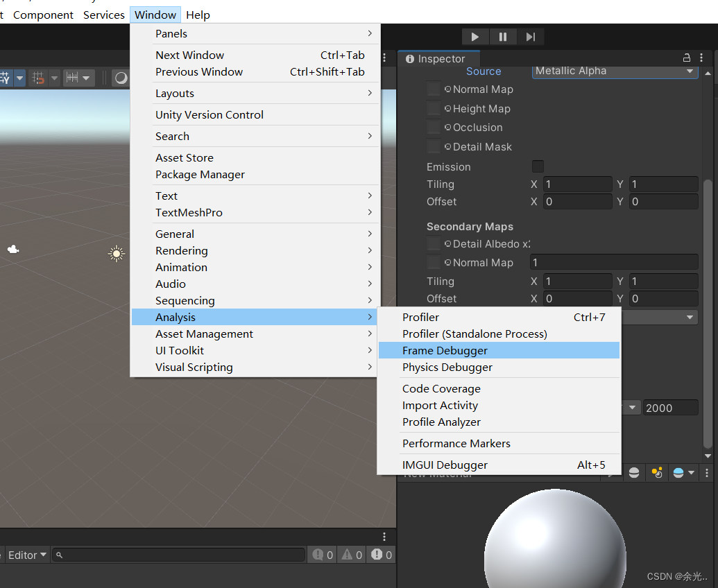Toggle the Inspector lock icon
The image size is (718, 588).
click(x=686, y=58)
